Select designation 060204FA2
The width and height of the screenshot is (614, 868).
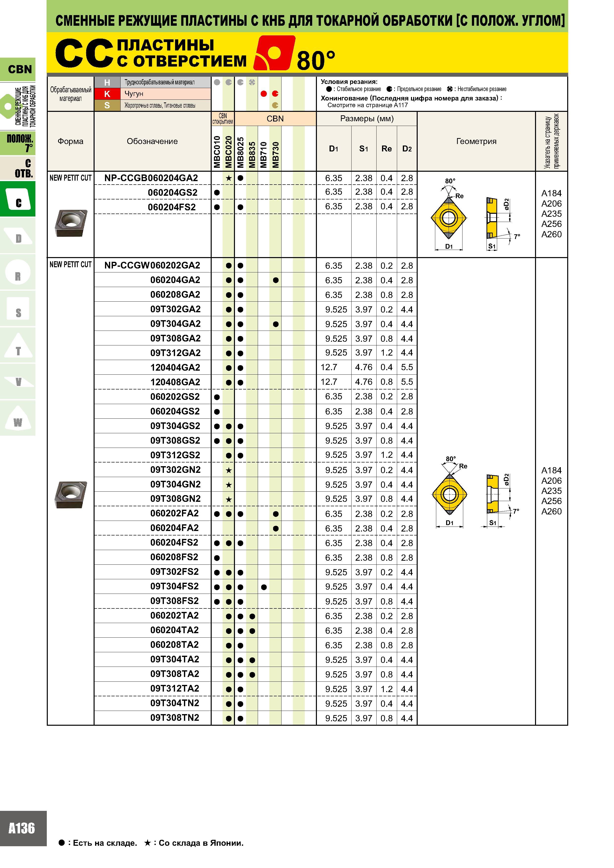(174, 528)
